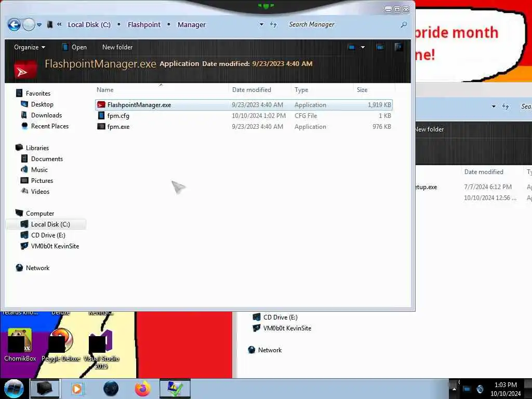Sort by Type column header
Screen dimensions: 532x399
pos(301,89)
